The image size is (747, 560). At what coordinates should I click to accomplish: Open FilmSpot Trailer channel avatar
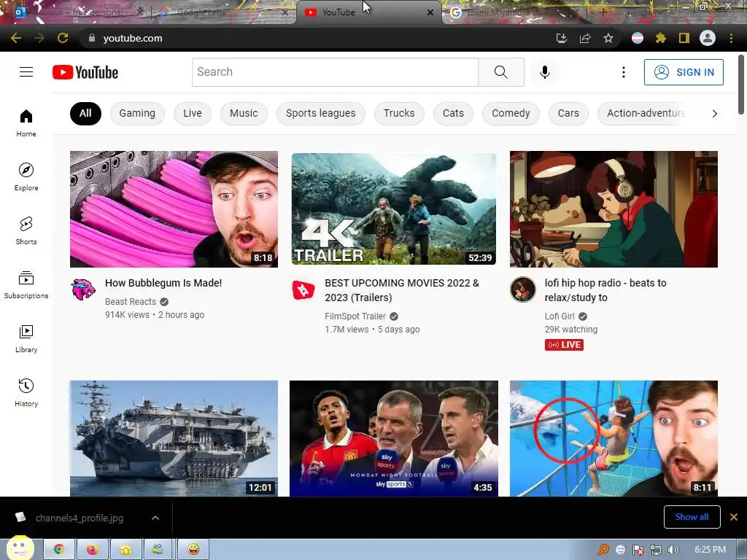click(303, 289)
